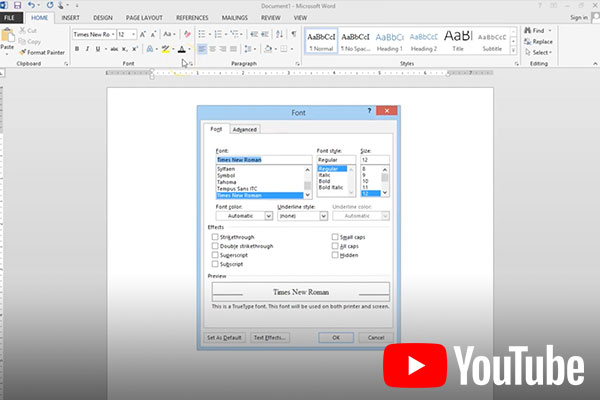Enable Small caps checkbox
This screenshot has width=600, height=400.
(x=335, y=237)
